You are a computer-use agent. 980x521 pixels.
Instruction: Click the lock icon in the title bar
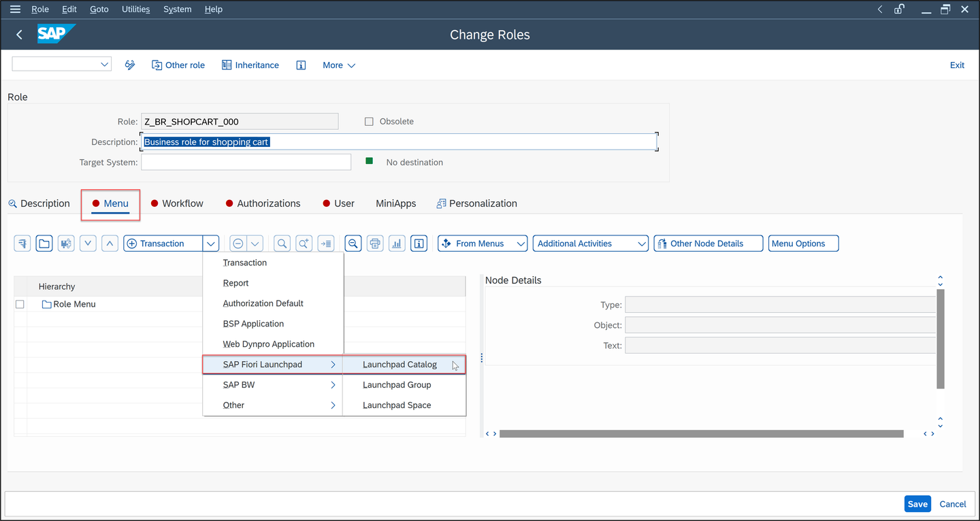tap(900, 10)
